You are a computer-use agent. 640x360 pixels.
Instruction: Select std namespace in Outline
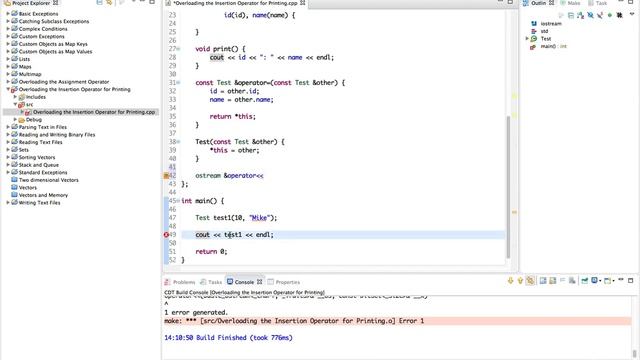coord(544,31)
